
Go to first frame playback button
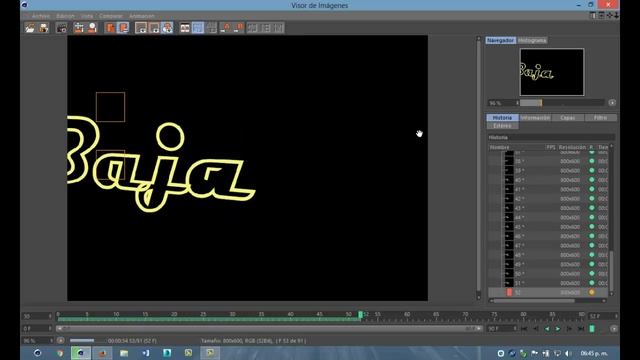pos(524,329)
